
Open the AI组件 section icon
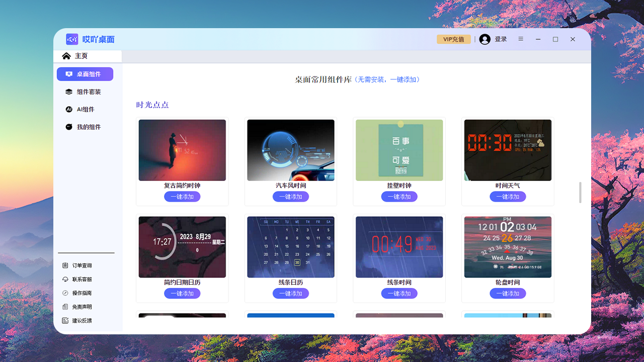point(68,109)
